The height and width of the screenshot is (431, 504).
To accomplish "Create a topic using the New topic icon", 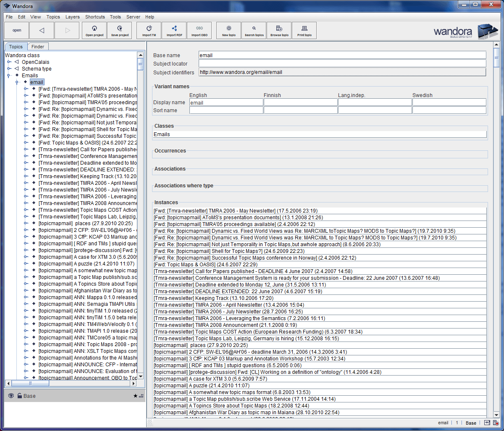I will click(228, 30).
